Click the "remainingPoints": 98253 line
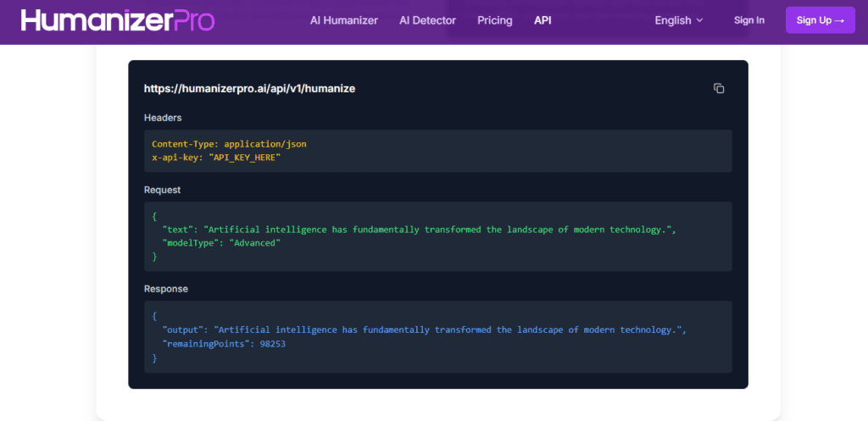The image size is (868, 421). (x=224, y=344)
